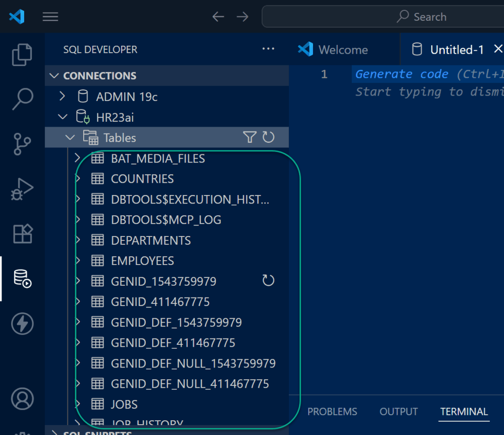Select the EMPLOYEES table
Screen dimensions: 504x435
(142, 261)
